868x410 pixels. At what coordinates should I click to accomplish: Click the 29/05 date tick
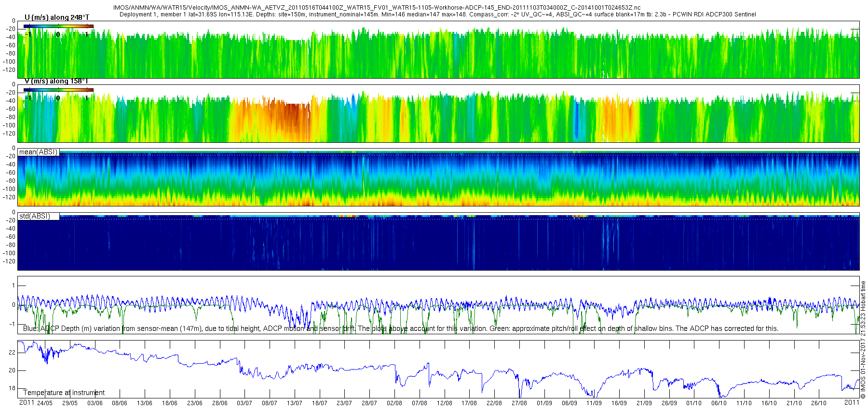coord(70,403)
